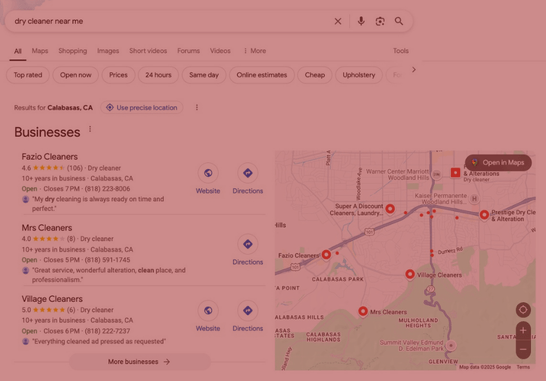Get Directions to Fazio Cleaners

click(248, 173)
